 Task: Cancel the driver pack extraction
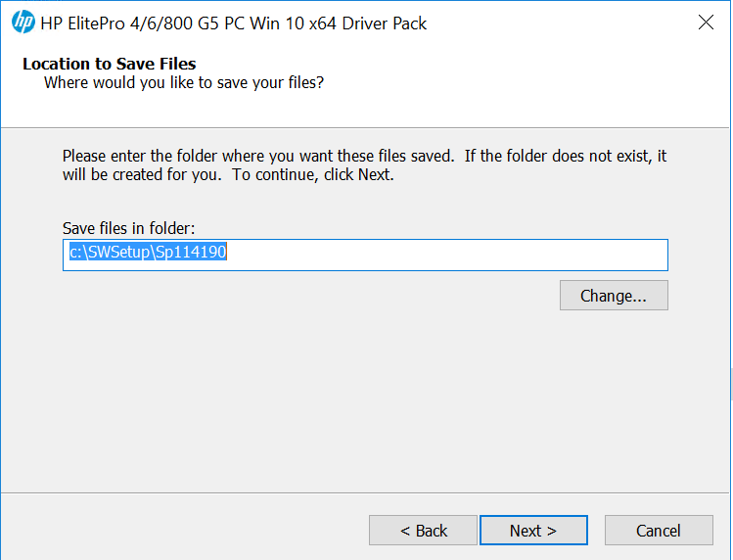[x=659, y=531]
